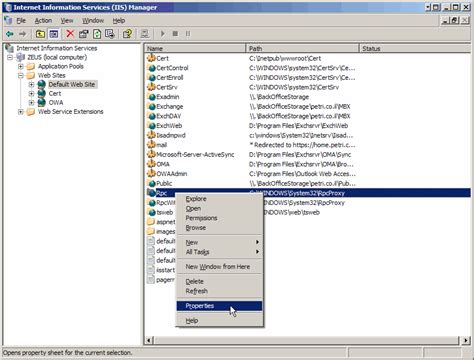Expand the Default Web Site node

tap(31, 84)
